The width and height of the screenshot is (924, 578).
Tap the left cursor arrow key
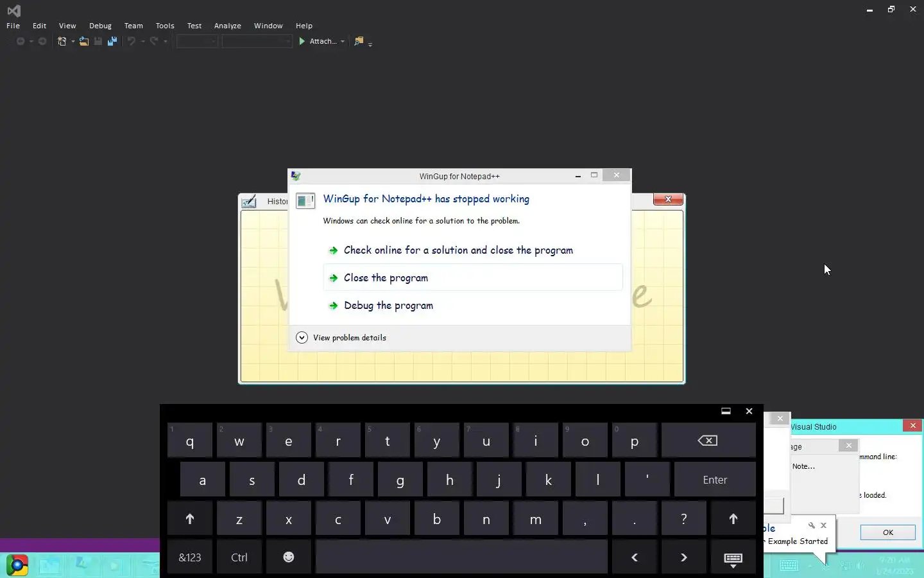click(x=635, y=557)
